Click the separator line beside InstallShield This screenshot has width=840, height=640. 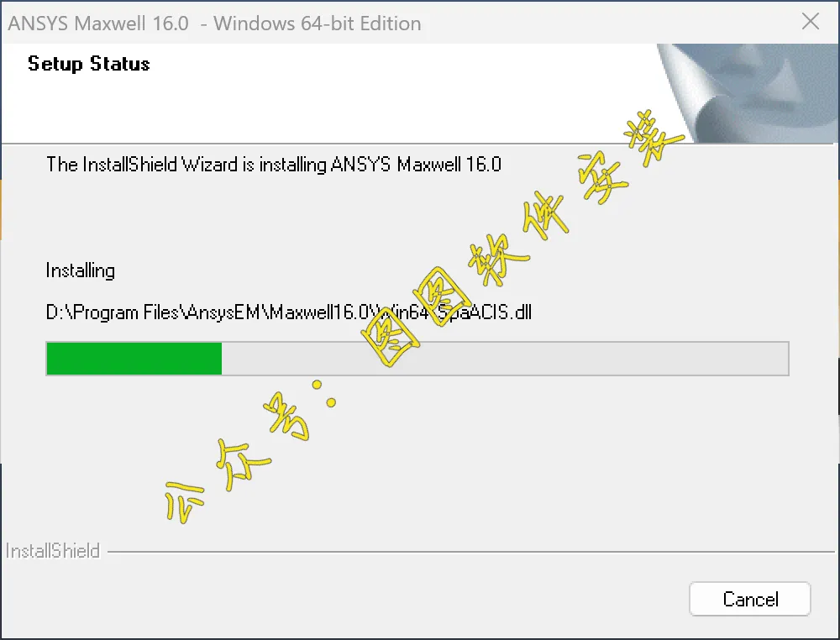coord(471,551)
